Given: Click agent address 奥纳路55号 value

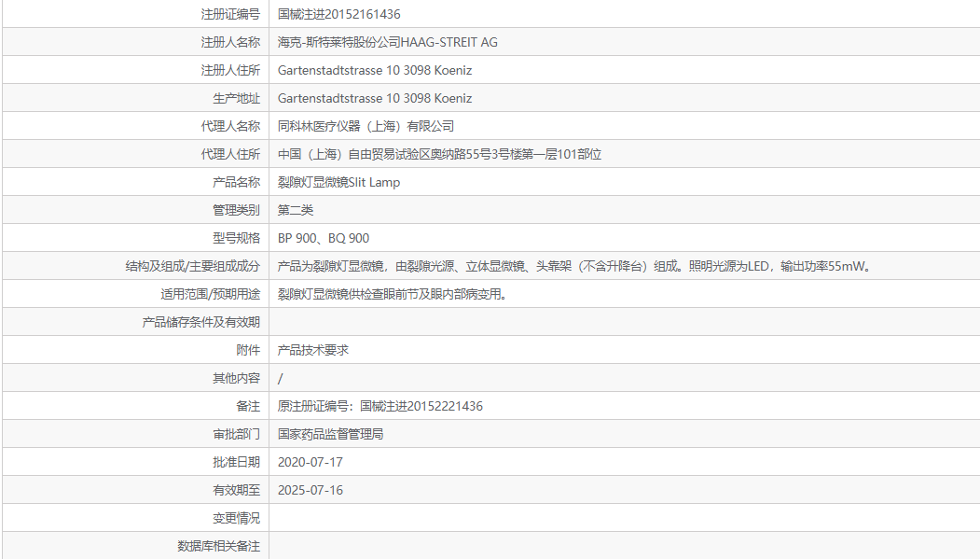Looking at the screenshot, I should coord(439,154).
